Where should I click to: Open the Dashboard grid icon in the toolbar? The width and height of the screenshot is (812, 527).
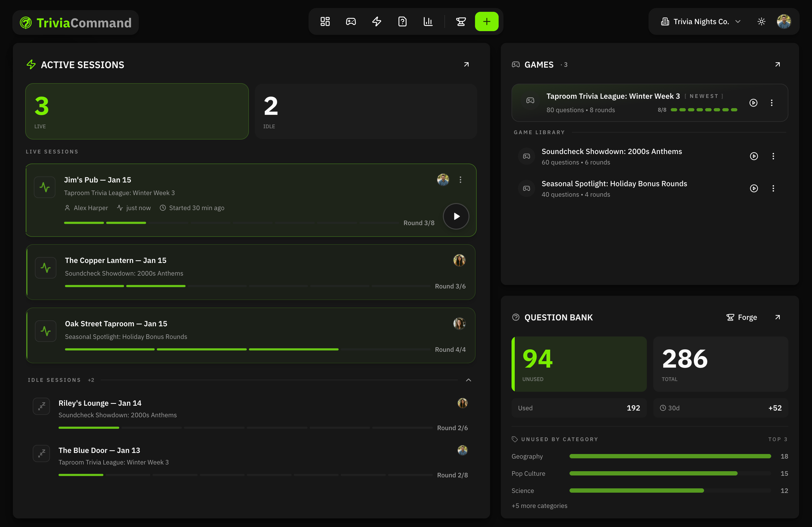coord(325,21)
